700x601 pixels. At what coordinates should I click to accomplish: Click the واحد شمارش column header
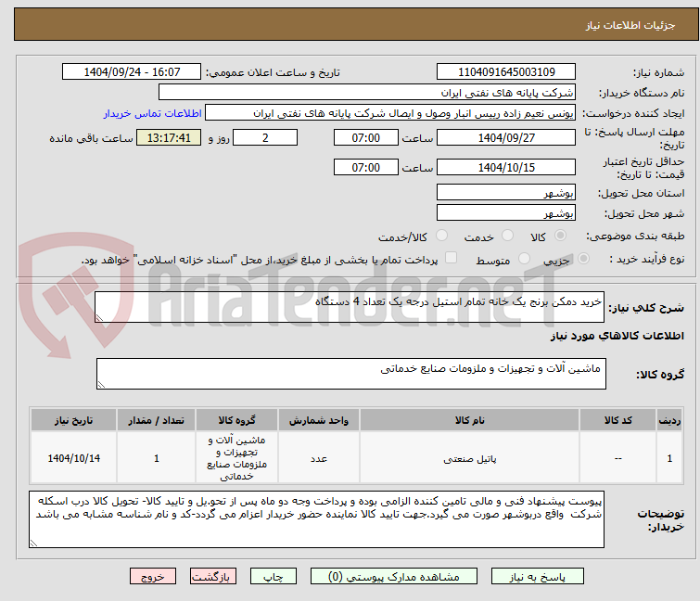(x=319, y=420)
